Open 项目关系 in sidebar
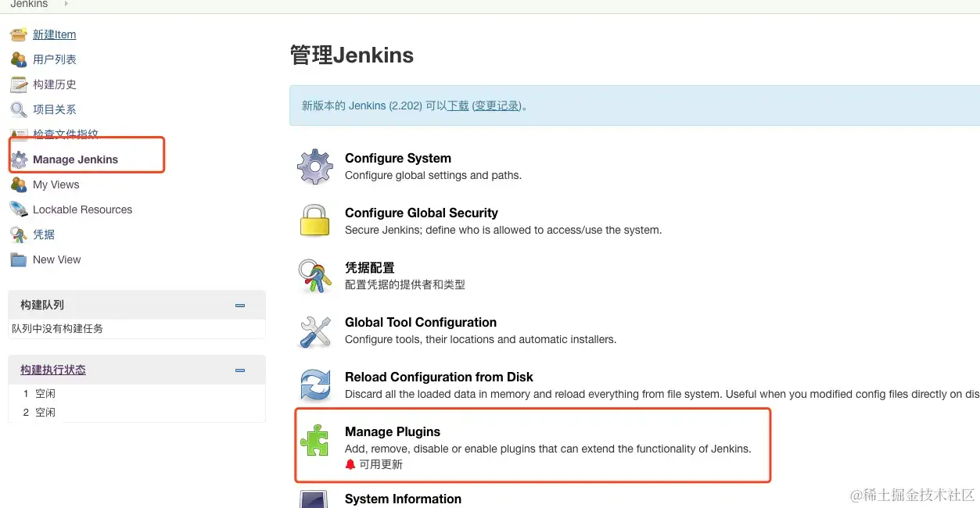The height and width of the screenshot is (508, 980). point(55,109)
